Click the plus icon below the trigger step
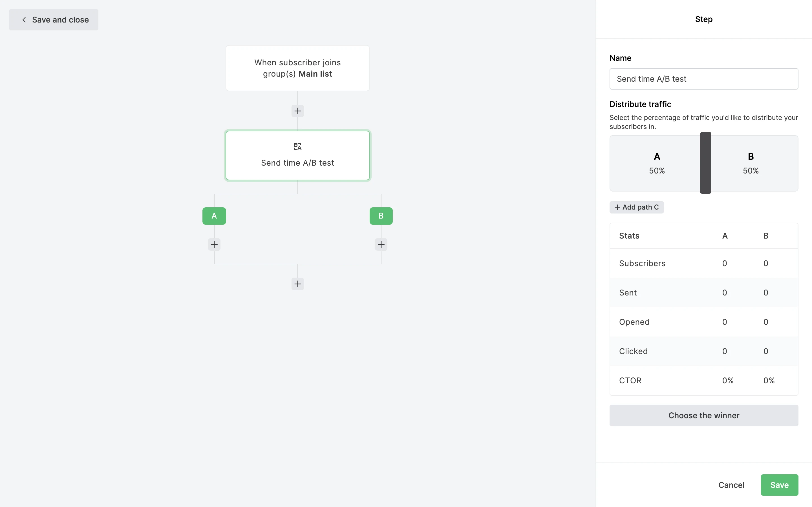Screen dimensions: 812x507 point(297,111)
